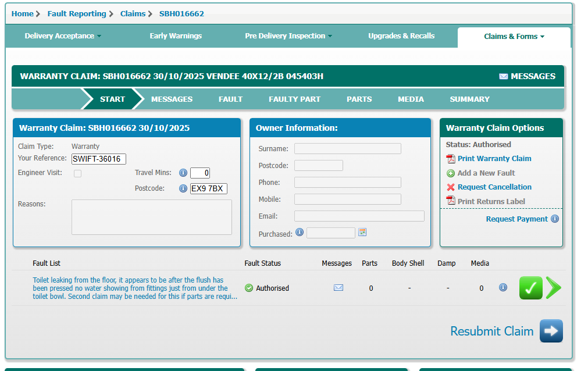Click the info icon in fault row
Screen dimensions: 588x371
coord(503,287)
